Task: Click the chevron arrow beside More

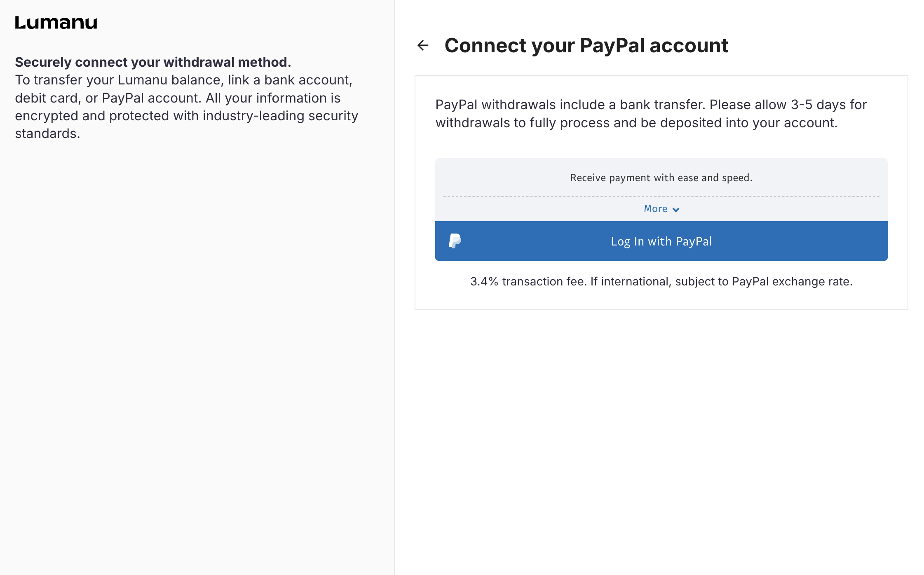Action: point(676,210)
